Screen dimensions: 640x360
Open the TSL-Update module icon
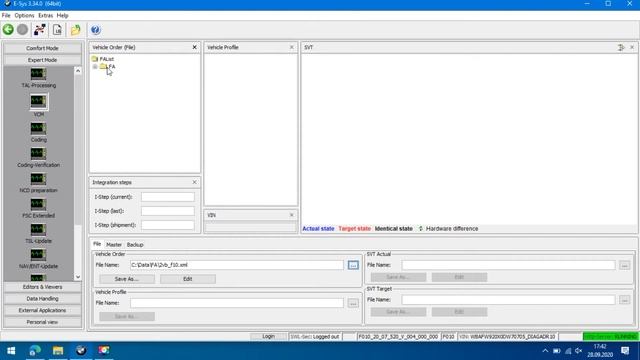[x=38, y=229]
